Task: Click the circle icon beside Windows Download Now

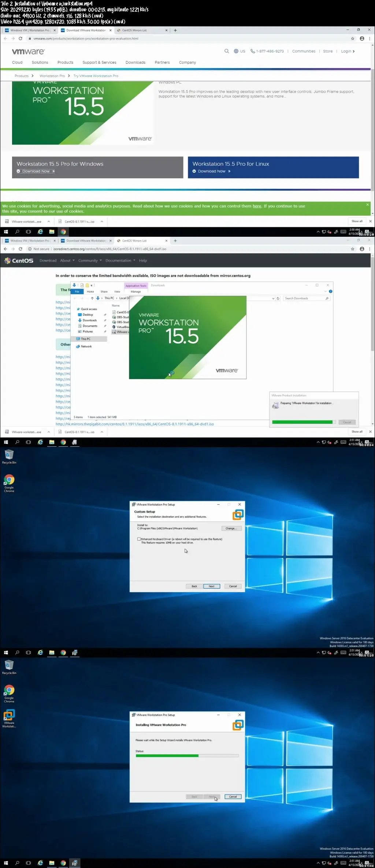Action: tap(18, 171)
